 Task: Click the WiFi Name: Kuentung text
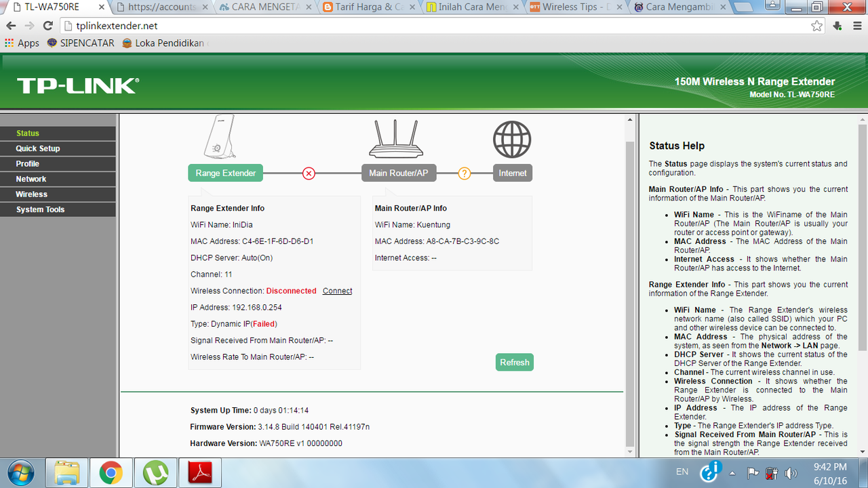coord(412,225)
